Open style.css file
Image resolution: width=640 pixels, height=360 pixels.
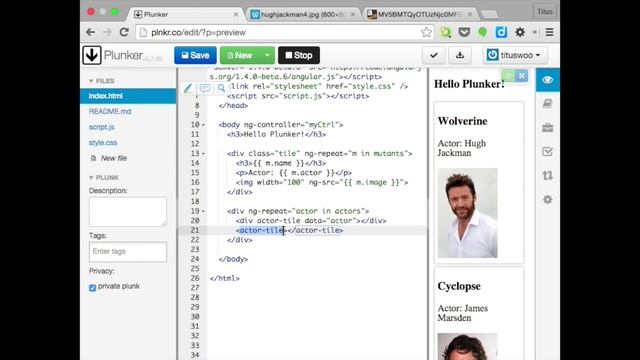pos(103,142)
